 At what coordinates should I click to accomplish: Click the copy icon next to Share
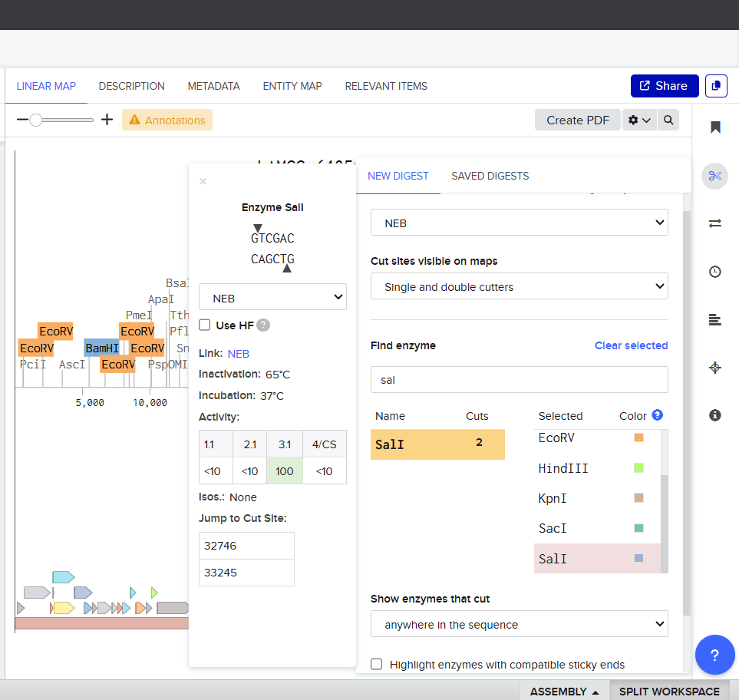tap(716, 86)
